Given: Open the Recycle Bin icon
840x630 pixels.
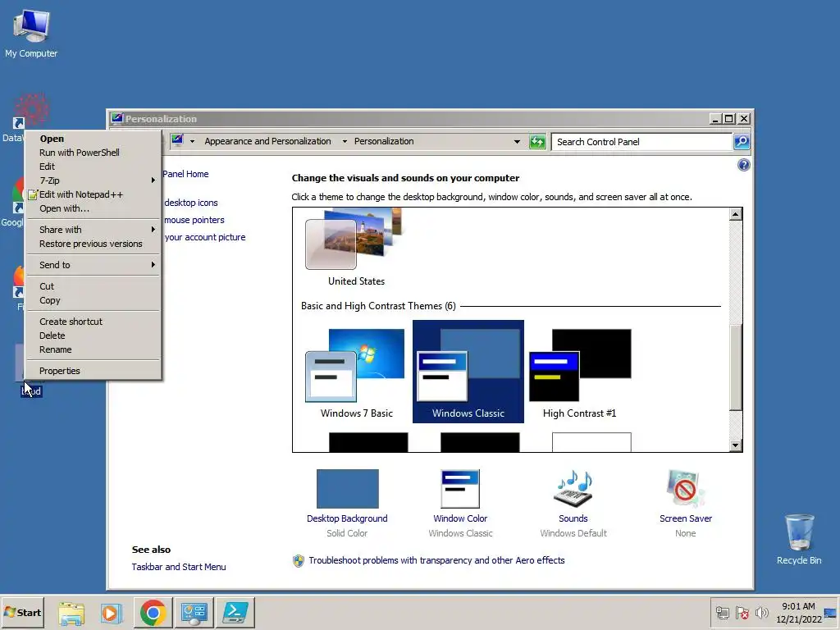Looking at the screenshot, I should (x=799, y=540).
